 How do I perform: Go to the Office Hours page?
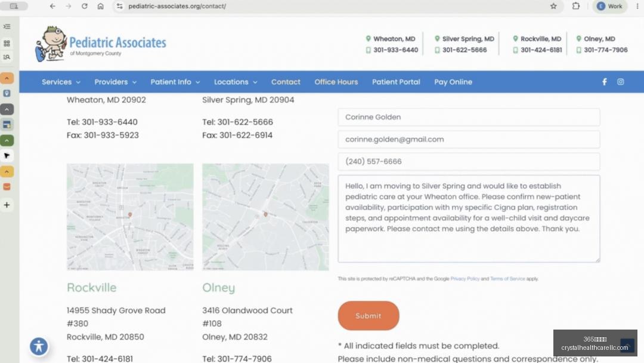pos(336,82)
